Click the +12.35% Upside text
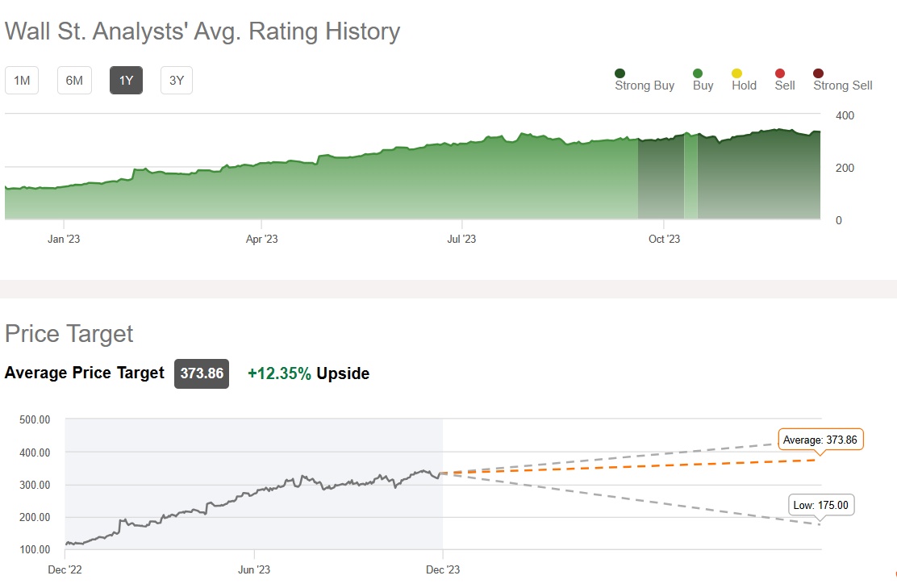 [x=308, y=373]
